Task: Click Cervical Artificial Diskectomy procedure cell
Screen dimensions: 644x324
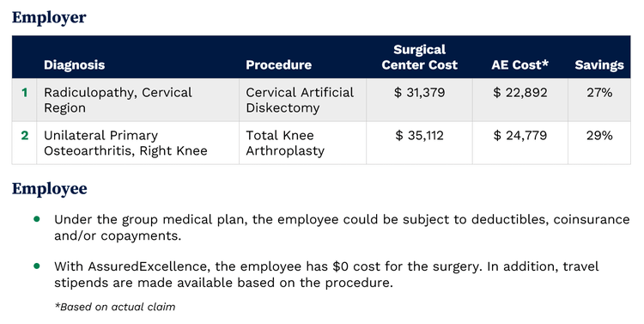Action: click(303, 100)
